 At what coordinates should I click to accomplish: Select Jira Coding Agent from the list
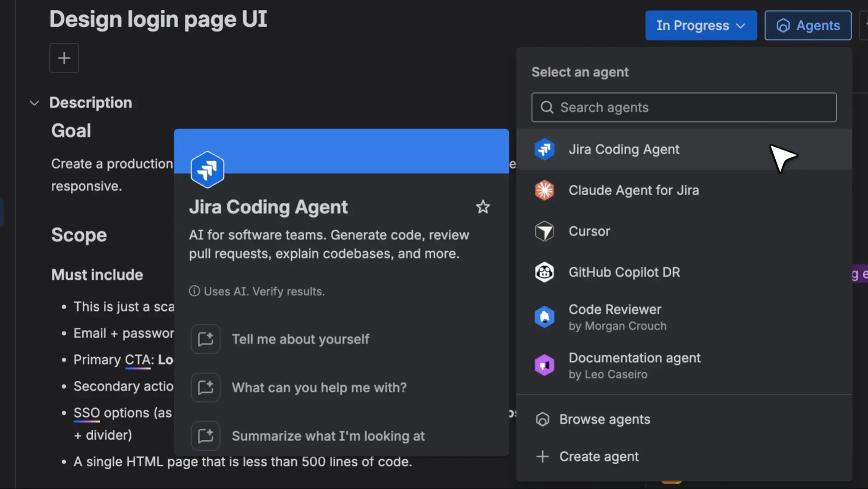pyautogui.click(x=684, y=149)
